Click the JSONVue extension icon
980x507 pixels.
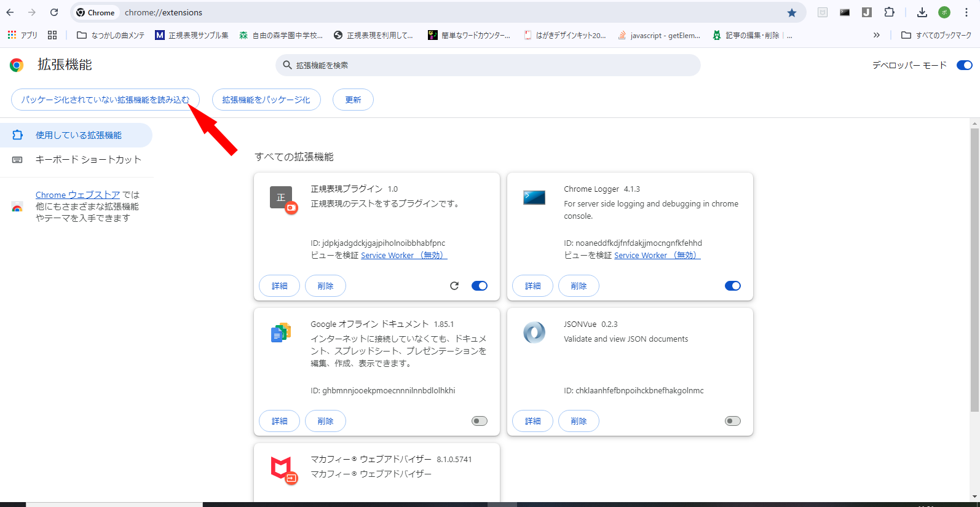(x=534, y=332)
